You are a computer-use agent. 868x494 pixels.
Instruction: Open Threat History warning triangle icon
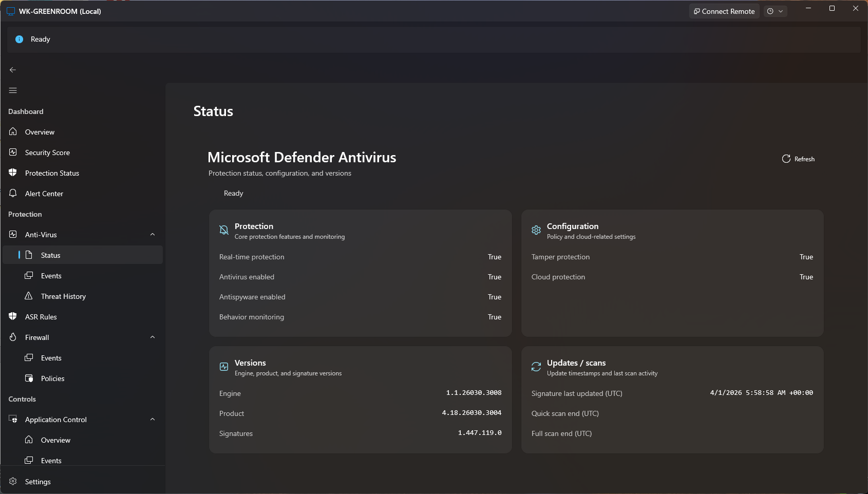(x=29, y=296)
